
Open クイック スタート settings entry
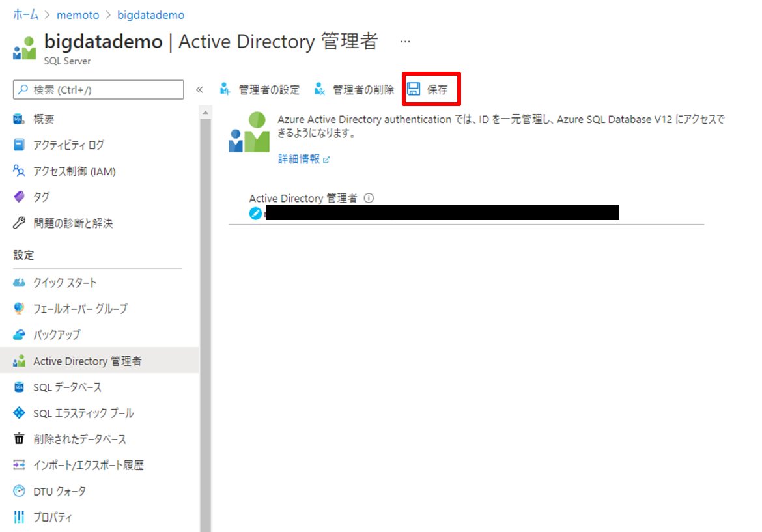tap(65, 283)
